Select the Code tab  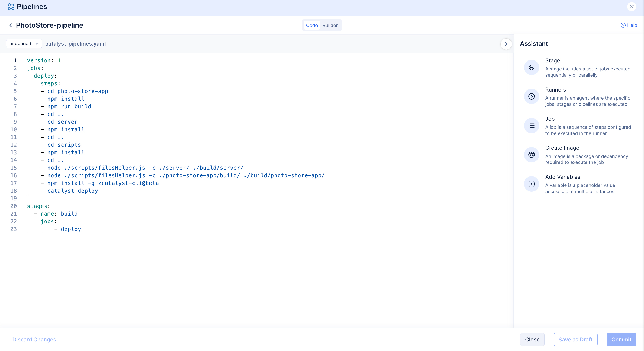tap(312, 25)
